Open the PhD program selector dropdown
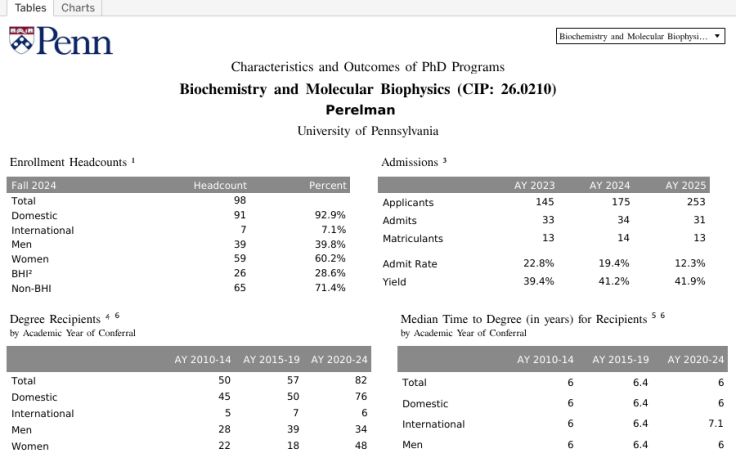This screenshot has width=736, height=454. (x=632, y=36)
